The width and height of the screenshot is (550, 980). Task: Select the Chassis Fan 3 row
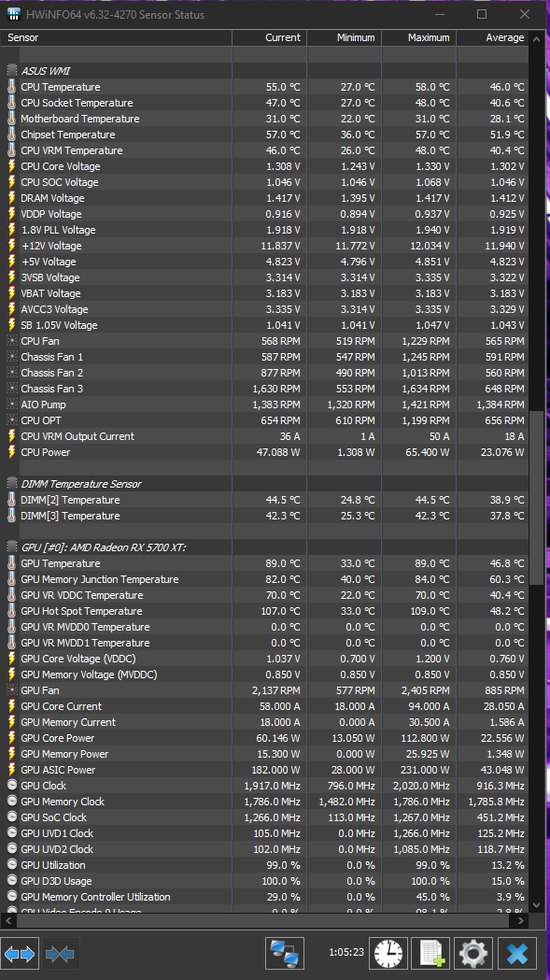(265, 389)
